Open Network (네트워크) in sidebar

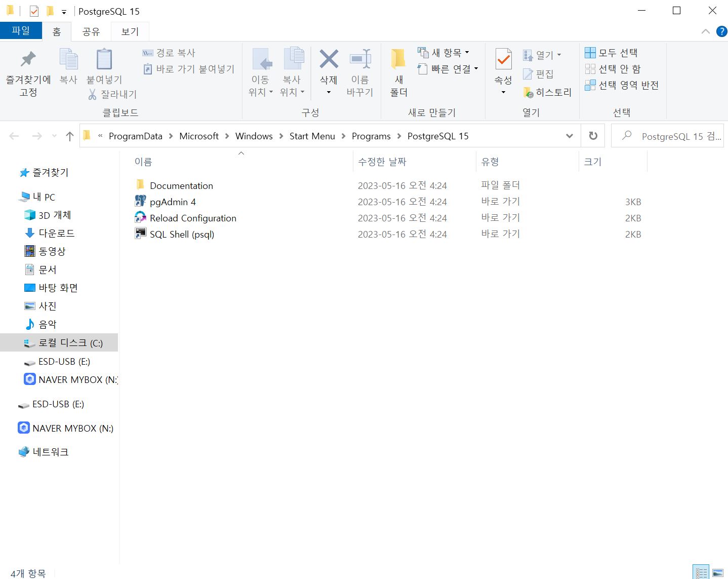pos(44,452)
